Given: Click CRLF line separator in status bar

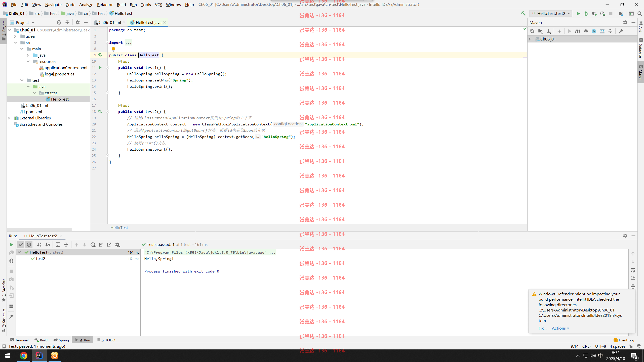Looking at the screenshot, I should click(587, 346).
